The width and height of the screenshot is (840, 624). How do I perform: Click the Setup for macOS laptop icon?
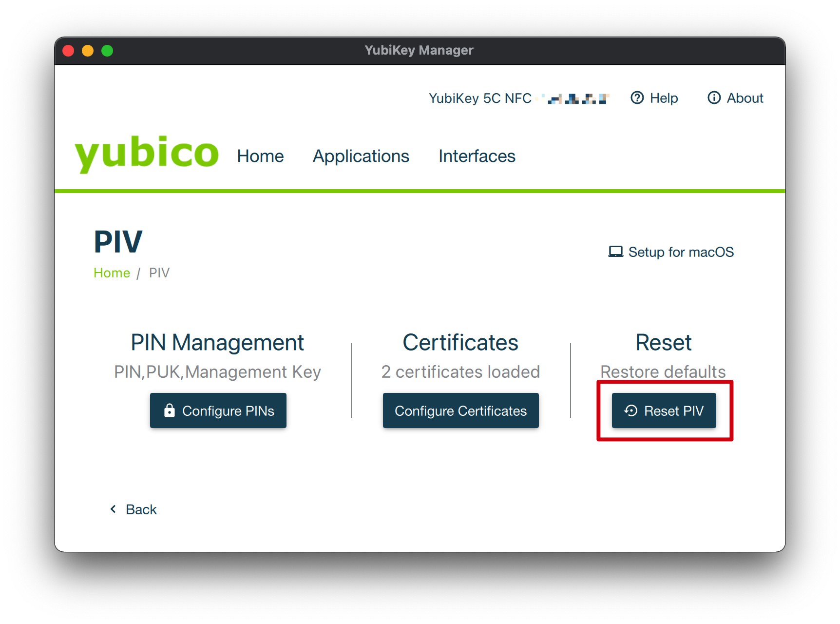pos(615,252)
